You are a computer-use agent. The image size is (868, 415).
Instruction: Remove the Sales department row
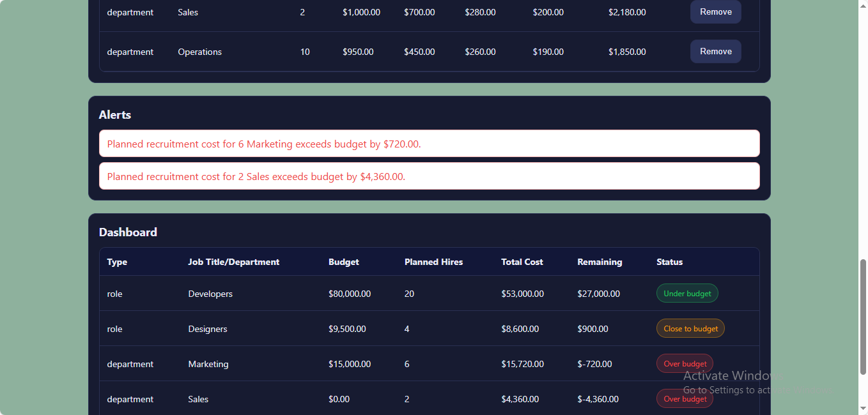click(x=715, y=12)
